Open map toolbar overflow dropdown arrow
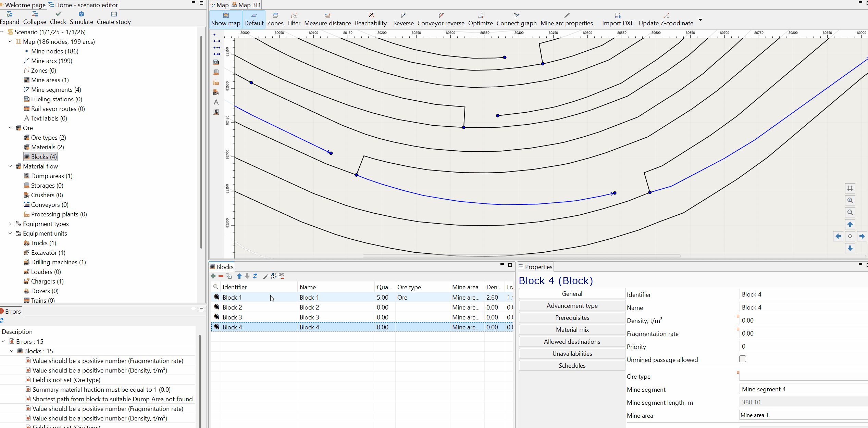868x428 pixels. click(700, 20)
